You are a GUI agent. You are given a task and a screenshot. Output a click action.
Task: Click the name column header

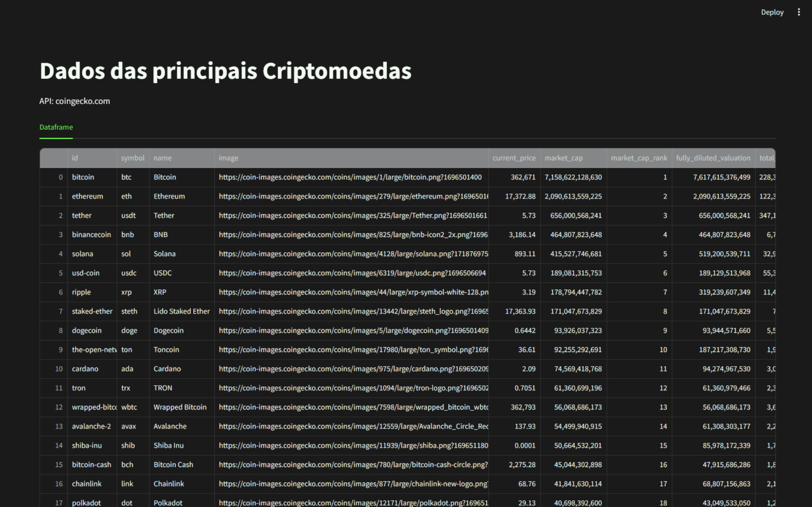[163, 158]
